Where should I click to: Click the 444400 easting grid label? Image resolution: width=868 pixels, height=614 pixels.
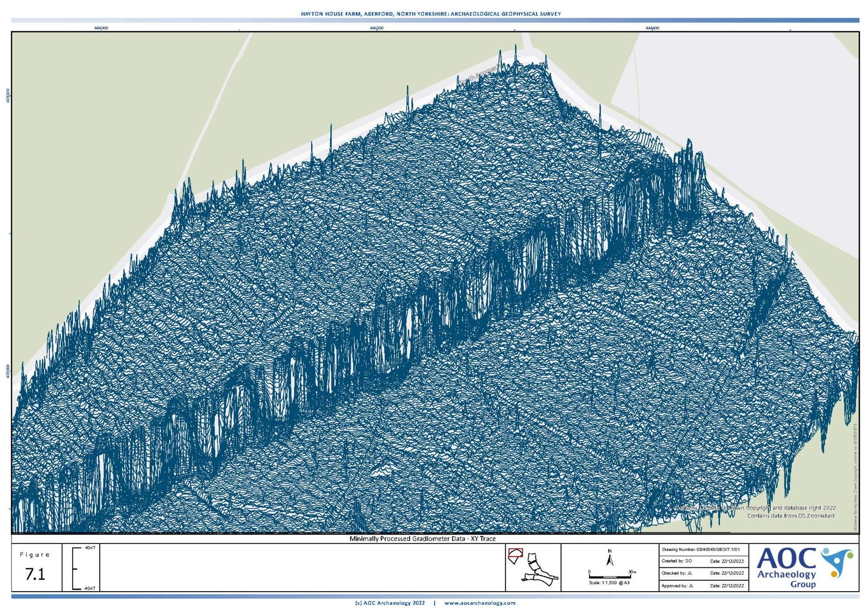(x=652, y=28)
